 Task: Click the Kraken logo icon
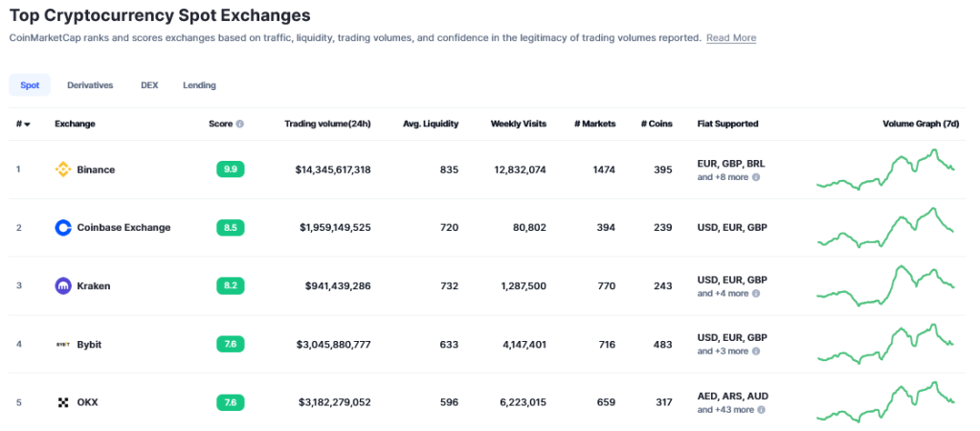pyautogui.click(x=63, y=285)
